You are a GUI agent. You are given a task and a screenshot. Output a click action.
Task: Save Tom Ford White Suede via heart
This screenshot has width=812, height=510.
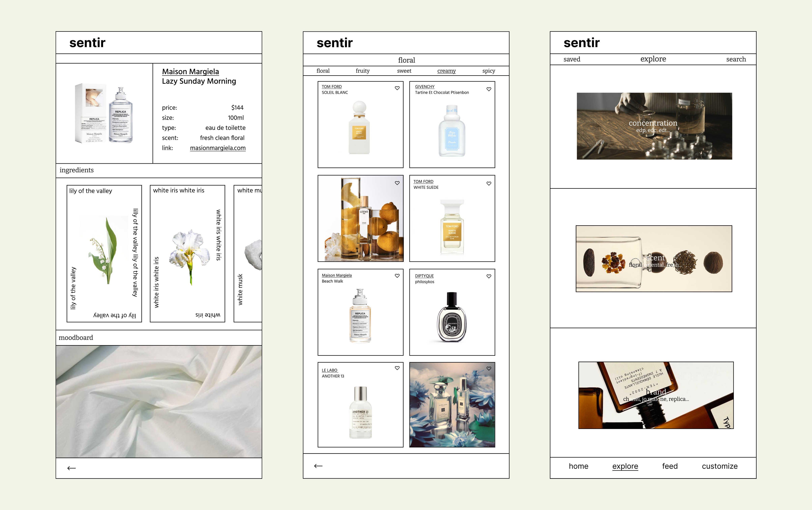[489, 184]
